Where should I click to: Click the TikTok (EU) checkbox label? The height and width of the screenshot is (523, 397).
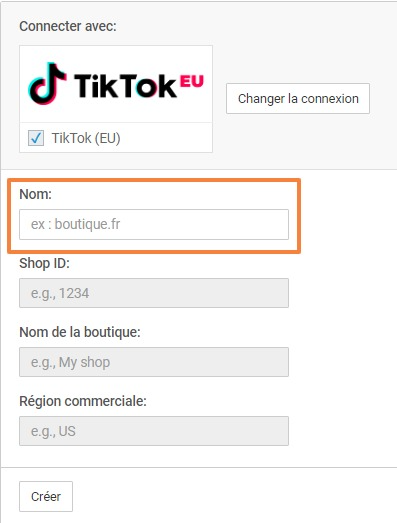click(x=86, y=138)
